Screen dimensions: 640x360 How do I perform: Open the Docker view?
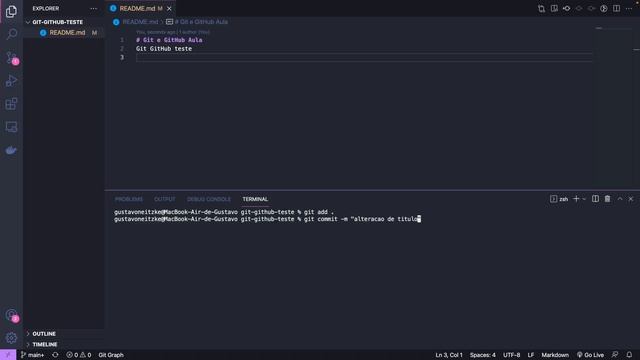click(x=11, y=150)
